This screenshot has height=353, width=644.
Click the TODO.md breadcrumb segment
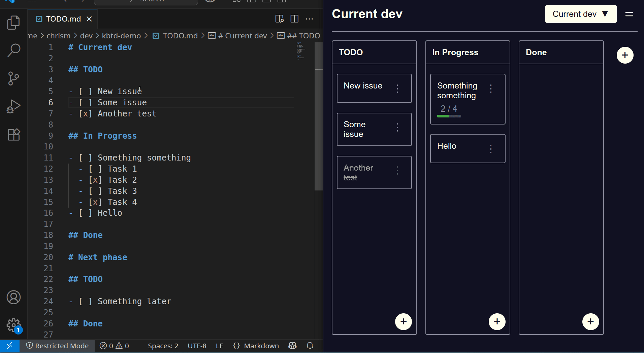[175, 36]
